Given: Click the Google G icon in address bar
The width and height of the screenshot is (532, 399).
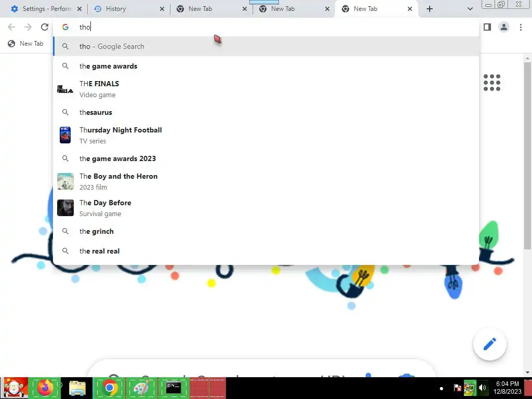Looking at the screenshot, I should (x=65, y=27).
